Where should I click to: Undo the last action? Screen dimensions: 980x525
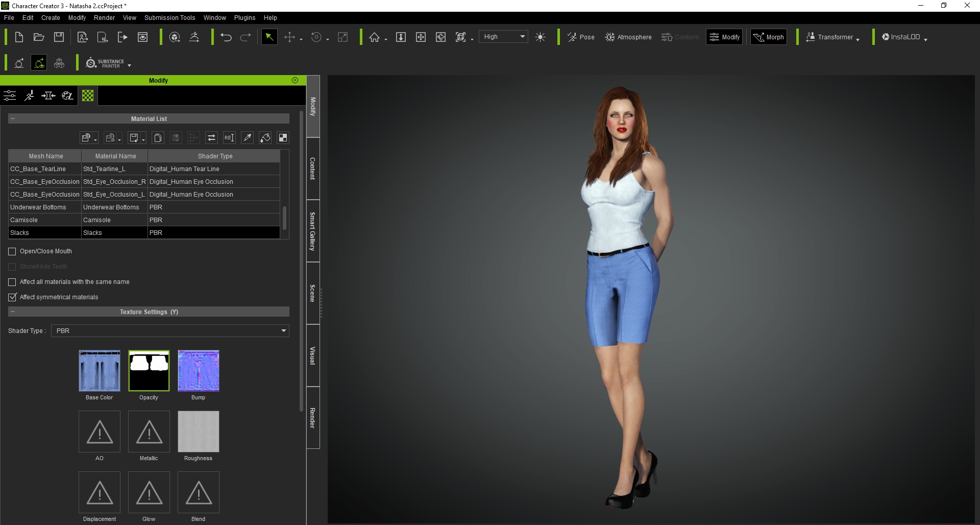[x=226, y=37]
